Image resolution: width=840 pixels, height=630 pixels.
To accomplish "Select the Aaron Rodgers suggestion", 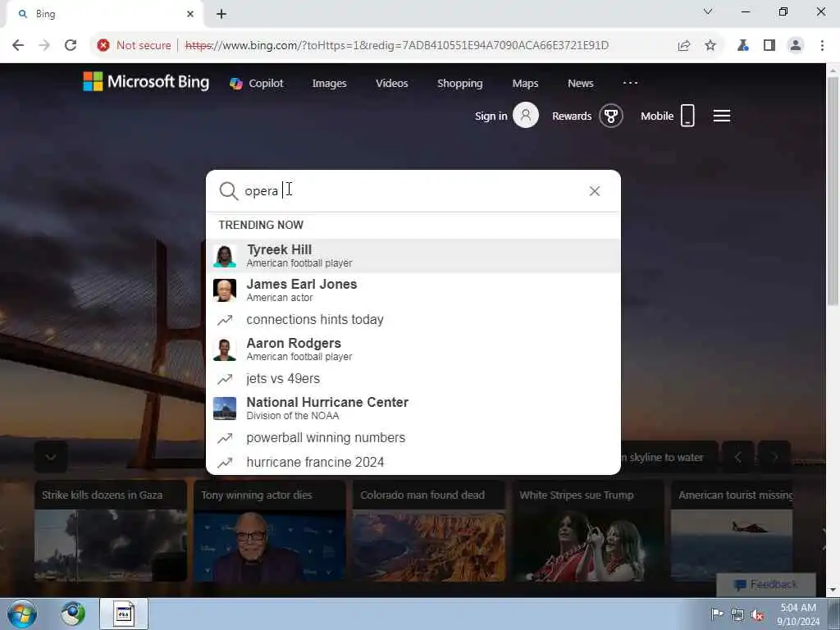I will click(413, 349).
